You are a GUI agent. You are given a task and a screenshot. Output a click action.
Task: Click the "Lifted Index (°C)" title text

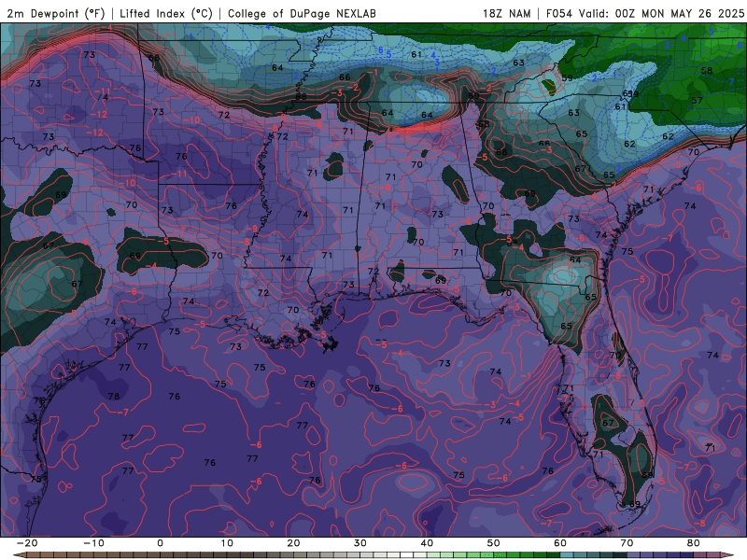(x=166, y=13)
